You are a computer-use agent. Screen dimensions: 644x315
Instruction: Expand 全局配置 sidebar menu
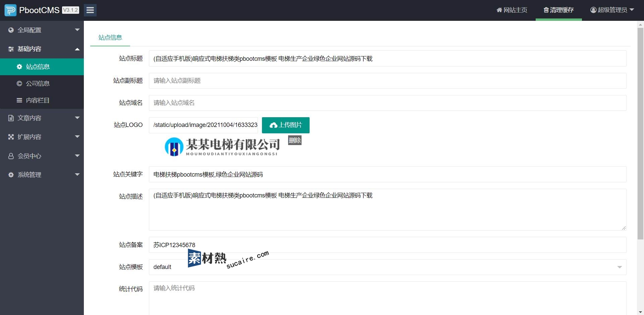[42, 30]
